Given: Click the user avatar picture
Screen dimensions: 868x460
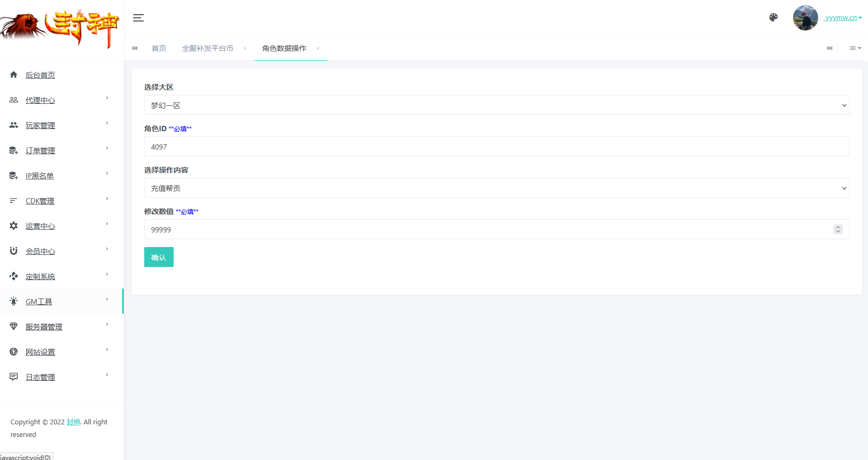Looking at the screenshot, I should tap(805, 18).
